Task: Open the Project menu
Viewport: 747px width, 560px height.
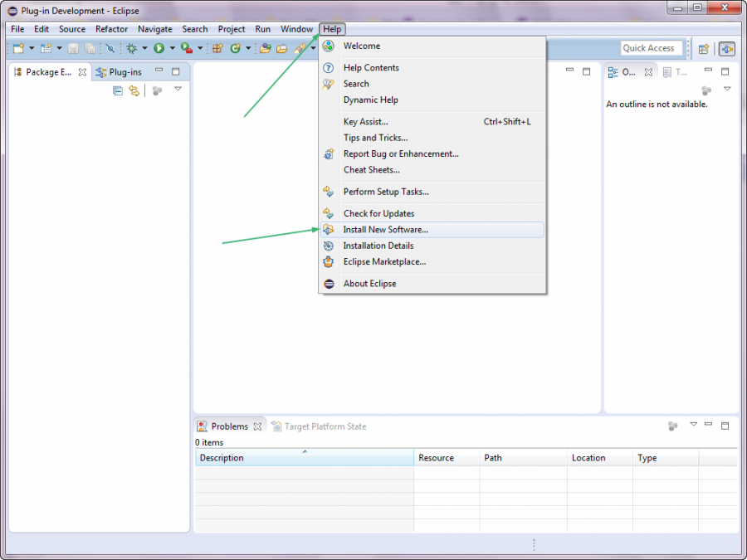Action: 232,29
